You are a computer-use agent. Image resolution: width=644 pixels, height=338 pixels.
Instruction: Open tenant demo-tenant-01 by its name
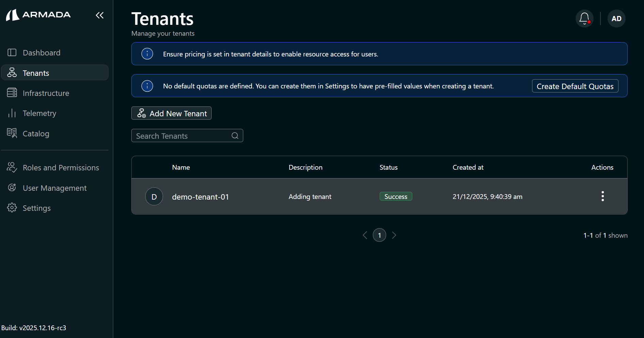[200, 197]
